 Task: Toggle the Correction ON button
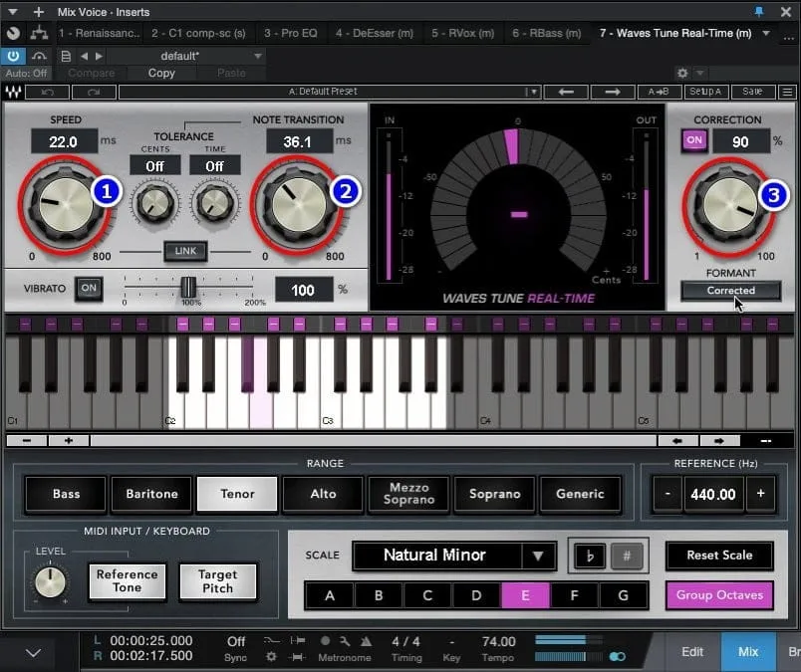(x=694, y=140)
